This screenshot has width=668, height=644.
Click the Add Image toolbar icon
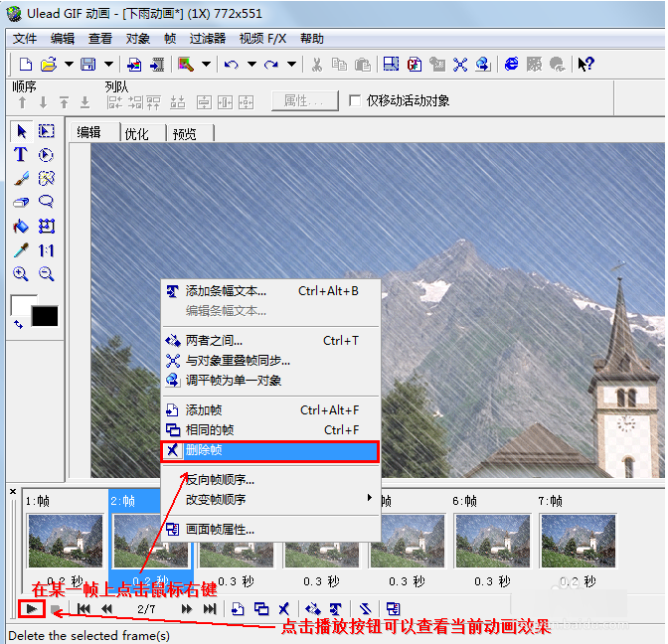[134, 65]
